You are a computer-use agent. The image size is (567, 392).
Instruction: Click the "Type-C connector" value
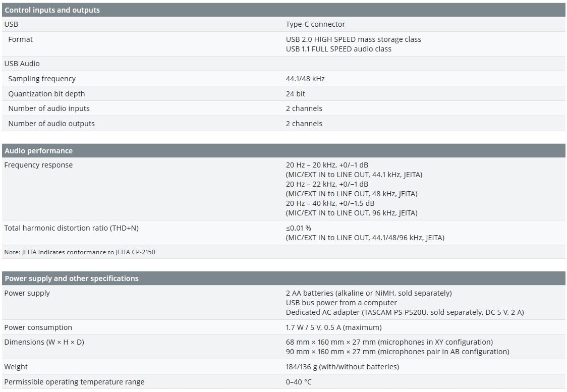(x=315, y=24)
